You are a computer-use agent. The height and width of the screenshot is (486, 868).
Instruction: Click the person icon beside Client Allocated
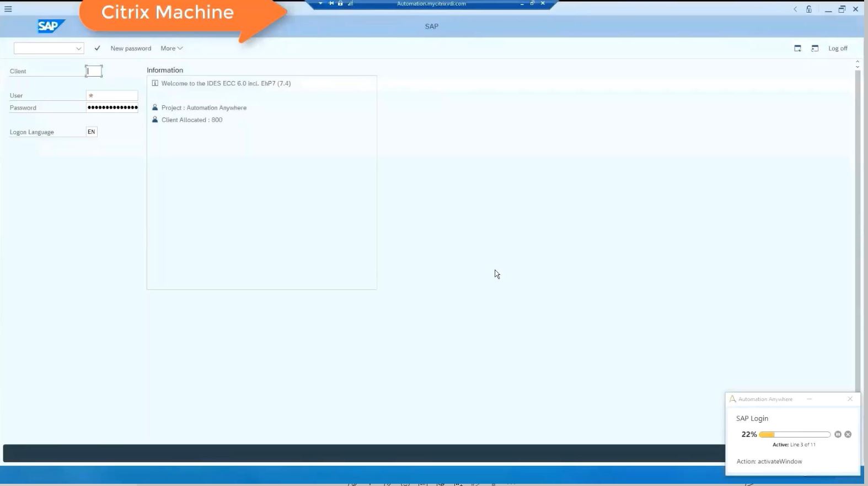[155, 120]
